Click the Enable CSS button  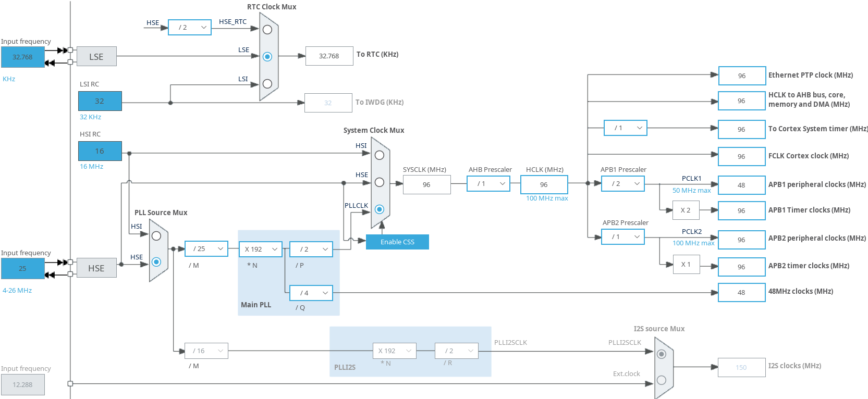click(x=397, y=242)
